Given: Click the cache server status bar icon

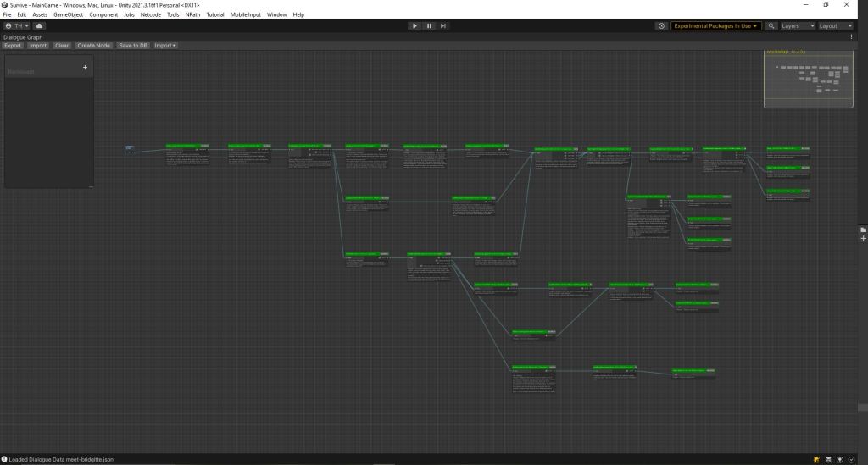Looking at the screenshot, I should pos(828,459).
